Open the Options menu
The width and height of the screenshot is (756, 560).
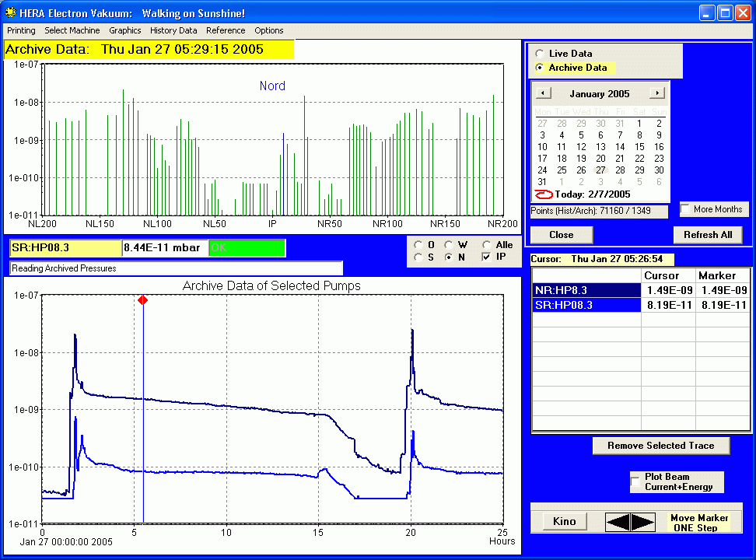tap(269, 30)
